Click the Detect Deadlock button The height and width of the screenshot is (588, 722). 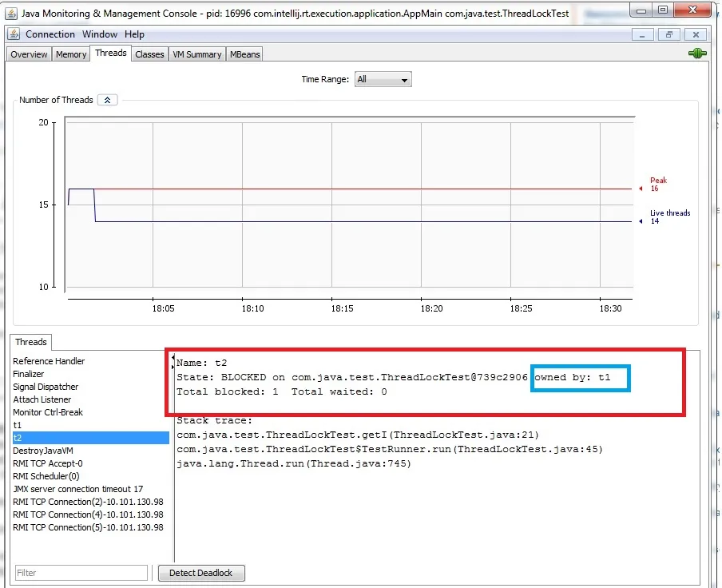click(x=201, y=573)
